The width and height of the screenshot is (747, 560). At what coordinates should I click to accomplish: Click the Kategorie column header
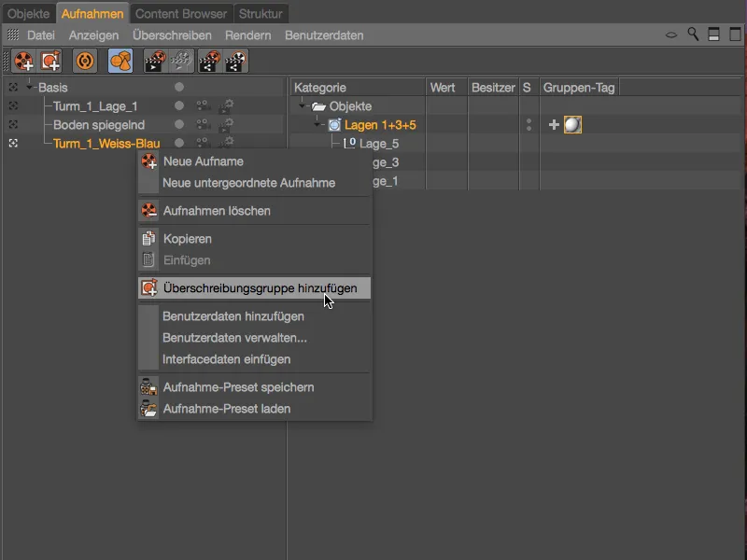click(358, 88)
